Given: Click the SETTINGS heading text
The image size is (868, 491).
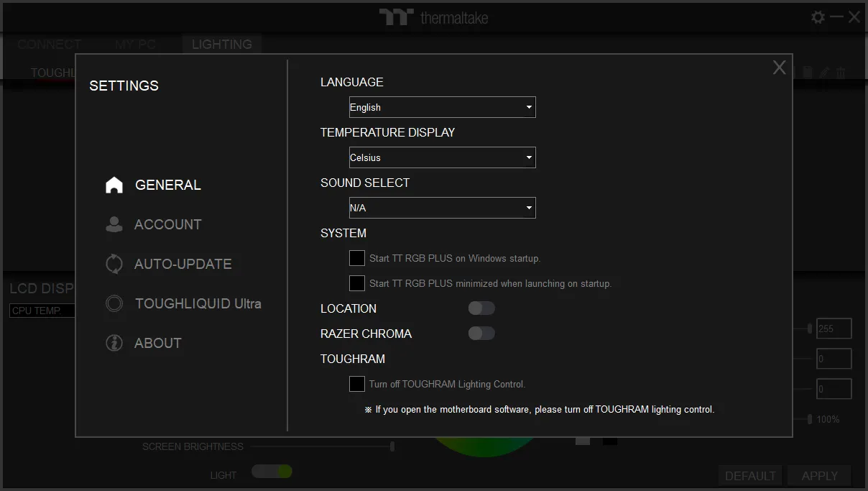Looking at the screenshot, I should pos(124,86).
